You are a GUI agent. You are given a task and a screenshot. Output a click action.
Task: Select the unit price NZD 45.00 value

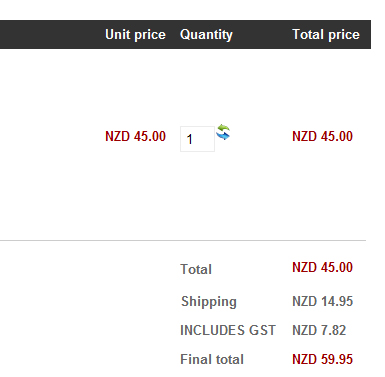click(135, 136)
